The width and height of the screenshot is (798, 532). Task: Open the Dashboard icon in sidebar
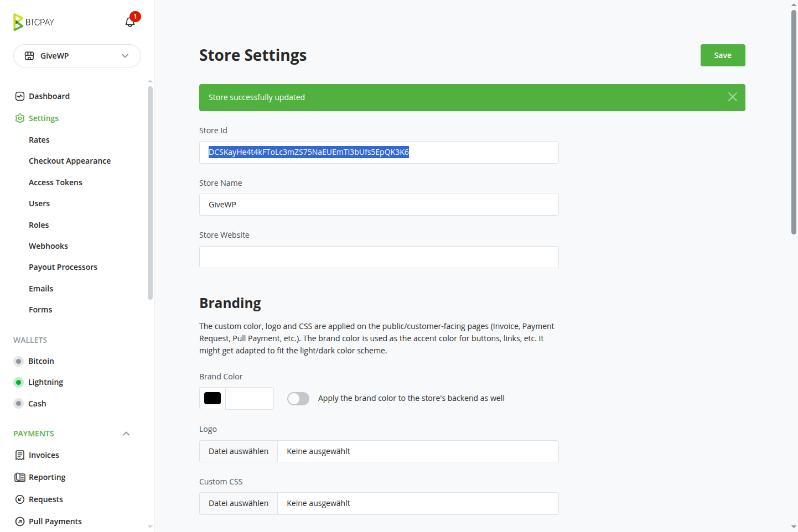pos(20,96)
